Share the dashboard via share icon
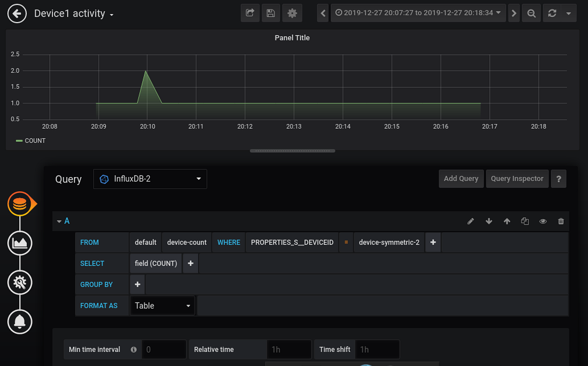The width and height of the screenshot is (588, 366). (250, 13)
